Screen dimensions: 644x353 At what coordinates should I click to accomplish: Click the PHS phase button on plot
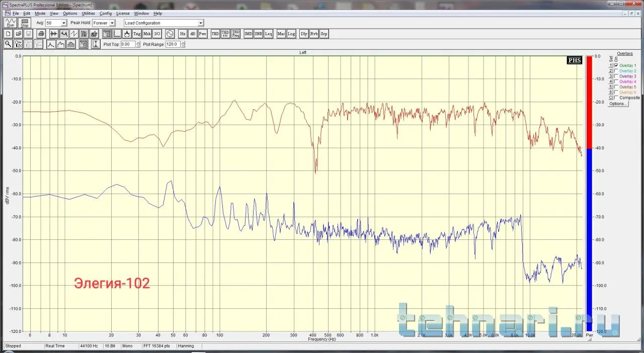pyautogui.click(x=575, y=60)
